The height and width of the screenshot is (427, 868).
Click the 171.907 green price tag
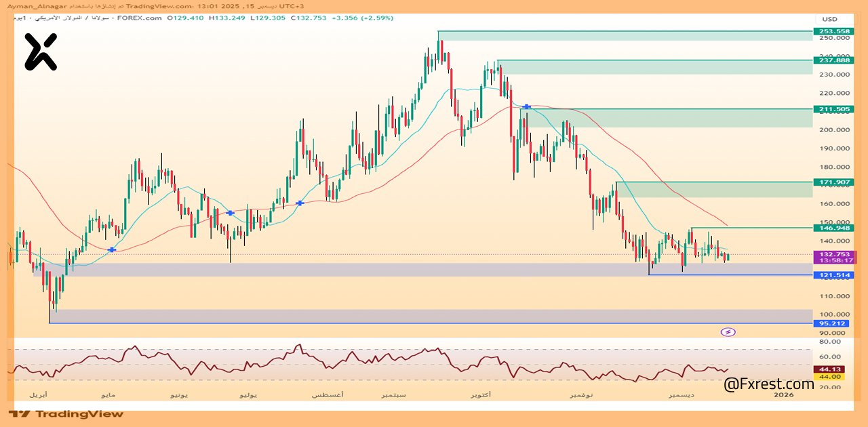834,183
